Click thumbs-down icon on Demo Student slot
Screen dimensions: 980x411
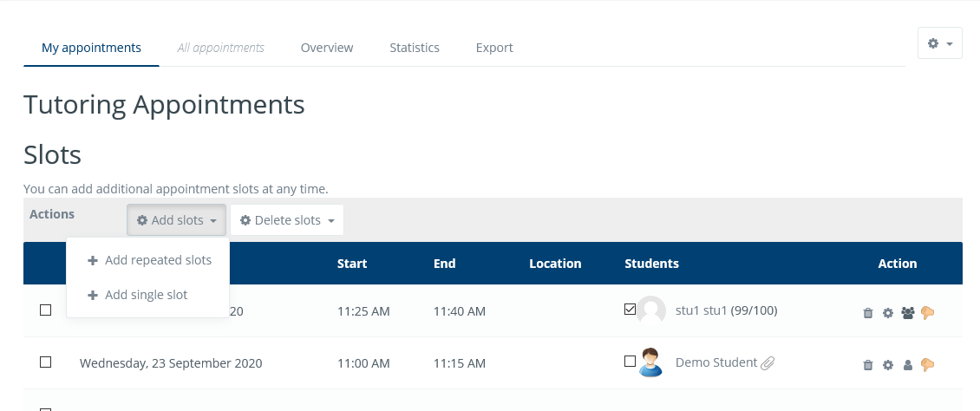pyautogui.click(x=928, y=365)
